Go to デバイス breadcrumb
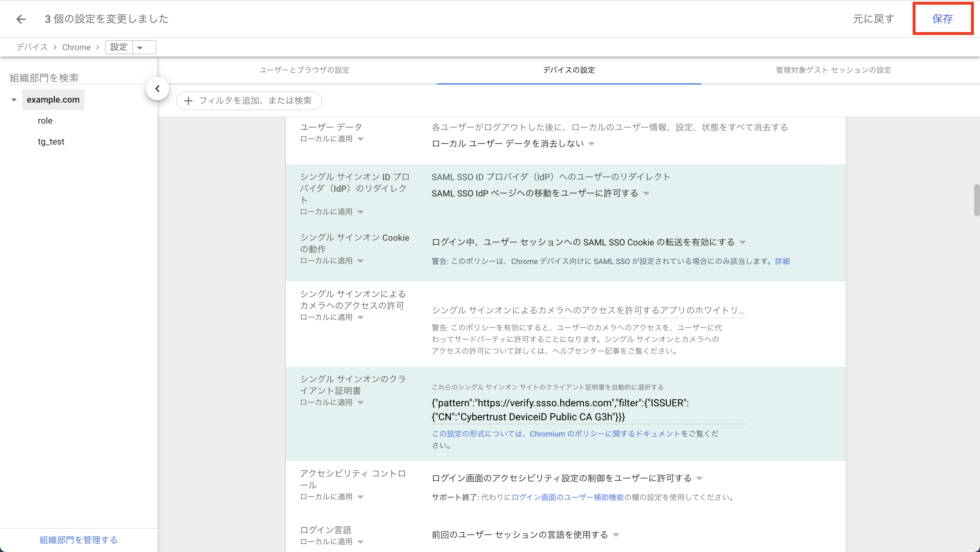Image resolution: width=980 pixels, height=552 pixels. pyautogui.click(x=32, y=47)
